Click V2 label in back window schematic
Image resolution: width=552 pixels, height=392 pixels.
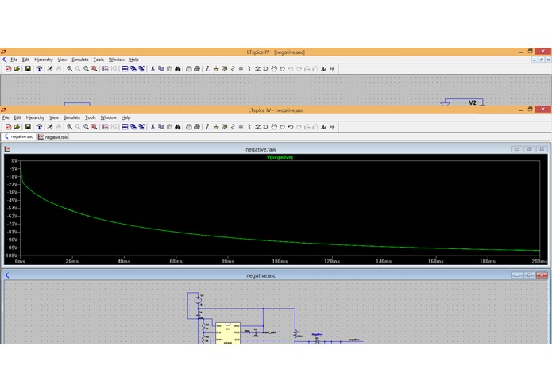tap(473, 102)
